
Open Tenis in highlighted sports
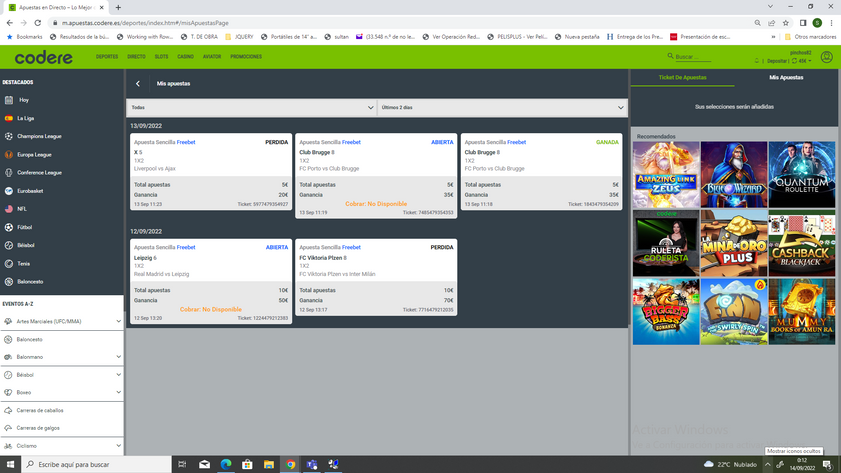24,263
